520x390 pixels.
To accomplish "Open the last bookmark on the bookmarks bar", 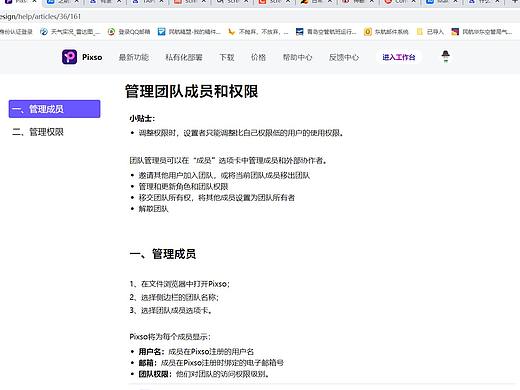I will pos(482,32).
